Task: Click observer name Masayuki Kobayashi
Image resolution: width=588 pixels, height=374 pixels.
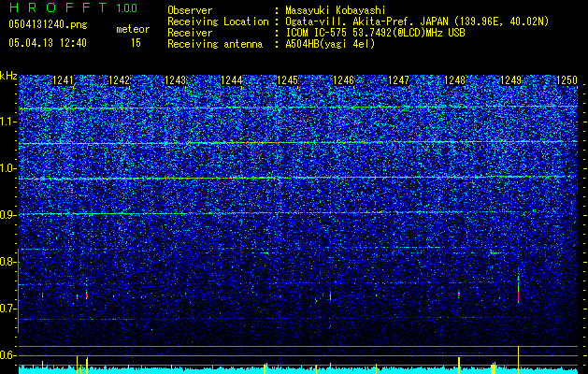Action: point(335,10)
